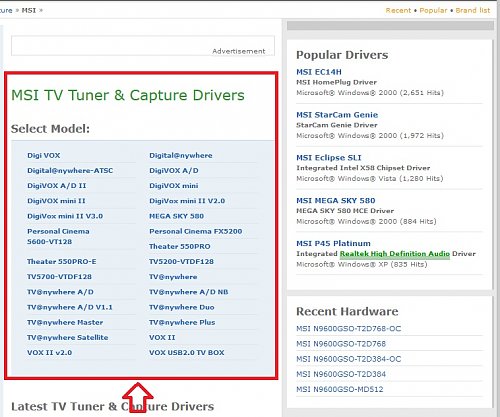
Task: Select DigiVOX A/D II model
Action: tap(57, 186)
